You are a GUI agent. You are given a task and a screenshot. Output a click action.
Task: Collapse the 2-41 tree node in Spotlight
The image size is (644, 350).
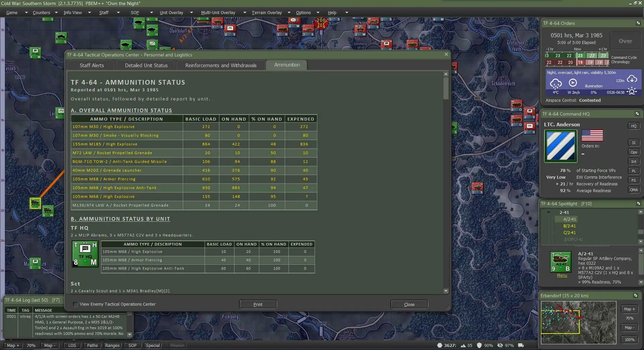click(x=548, y=212)
